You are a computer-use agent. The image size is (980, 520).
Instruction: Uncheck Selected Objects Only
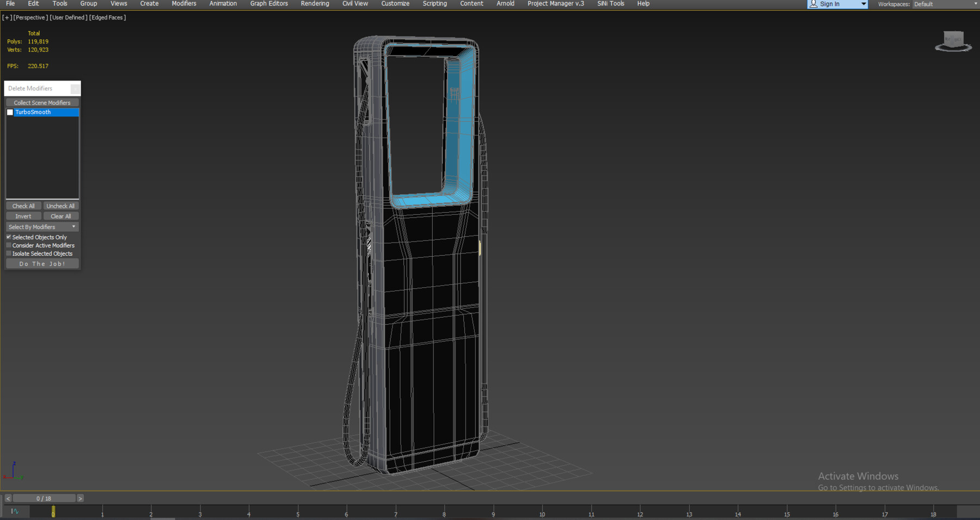click(8, 237)
